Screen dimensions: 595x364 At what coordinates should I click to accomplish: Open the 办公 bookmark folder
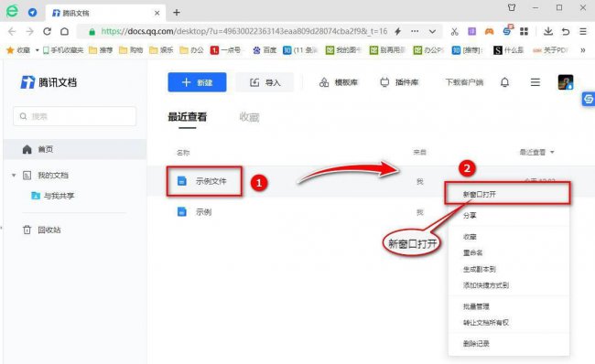coord(191,49)
